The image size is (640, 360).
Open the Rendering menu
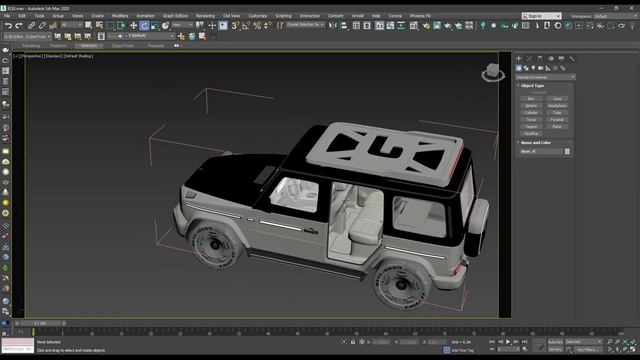point(205,16)
